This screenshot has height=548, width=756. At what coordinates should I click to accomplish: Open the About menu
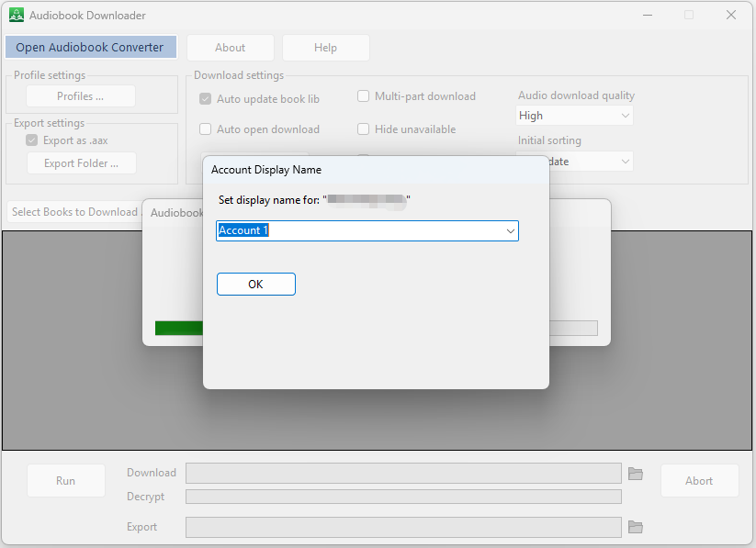230,48
